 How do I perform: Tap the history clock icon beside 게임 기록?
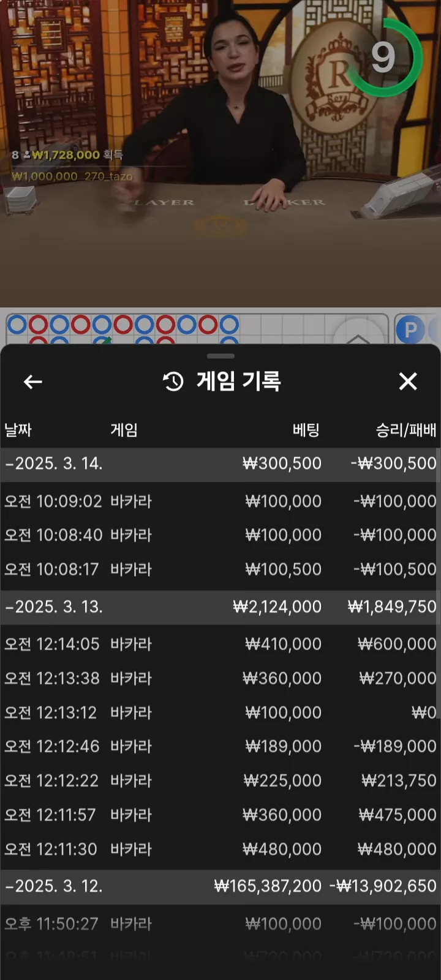coord(173,382)
